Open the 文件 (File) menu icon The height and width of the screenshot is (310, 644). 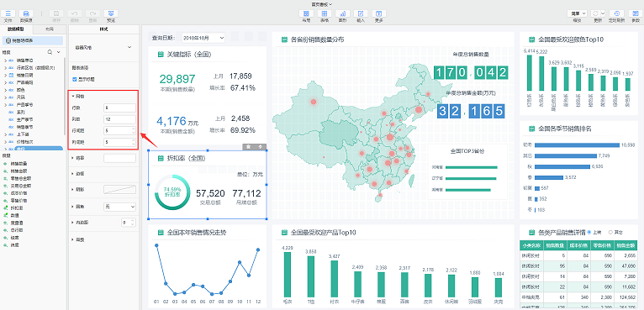[x=8, y=13]
